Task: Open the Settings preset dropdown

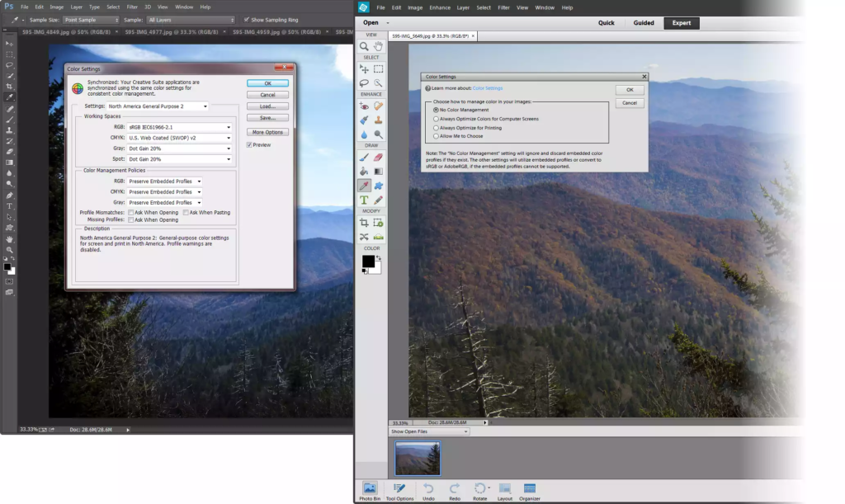Action: point(158,106)
